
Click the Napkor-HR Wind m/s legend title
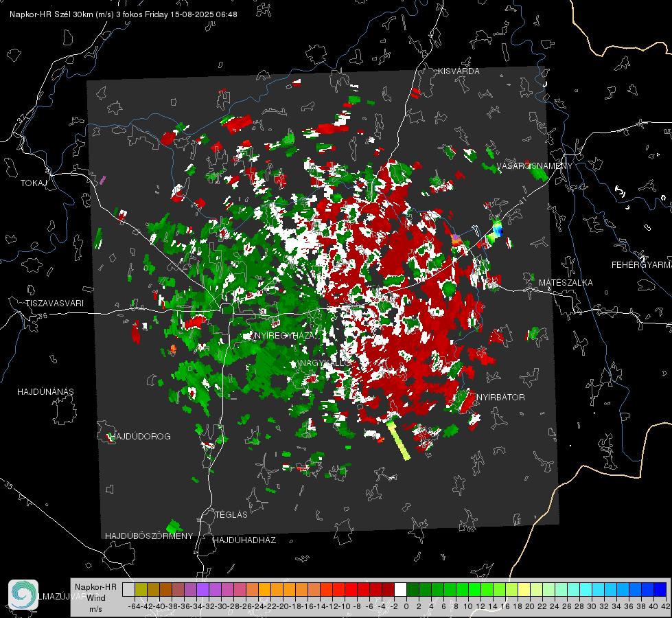(95, 598)
